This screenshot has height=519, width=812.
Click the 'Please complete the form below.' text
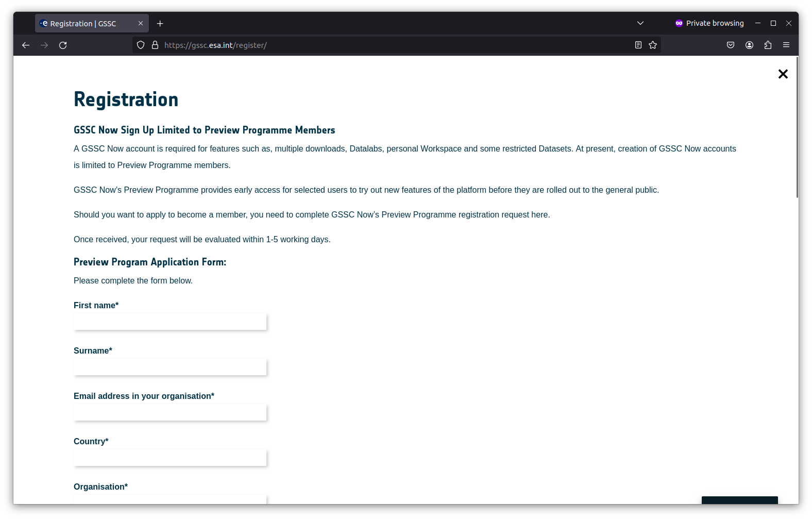[x=133, y=281]
